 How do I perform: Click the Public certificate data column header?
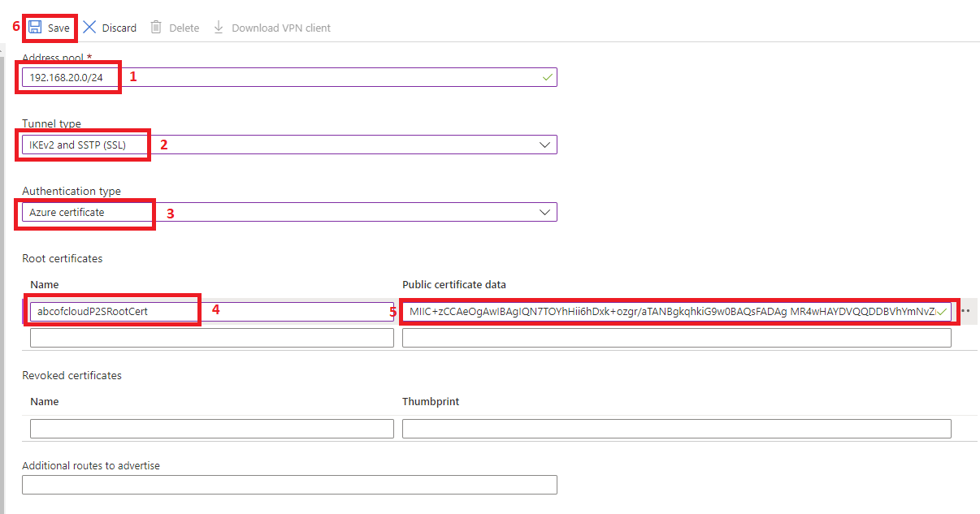tap(454, 284)
